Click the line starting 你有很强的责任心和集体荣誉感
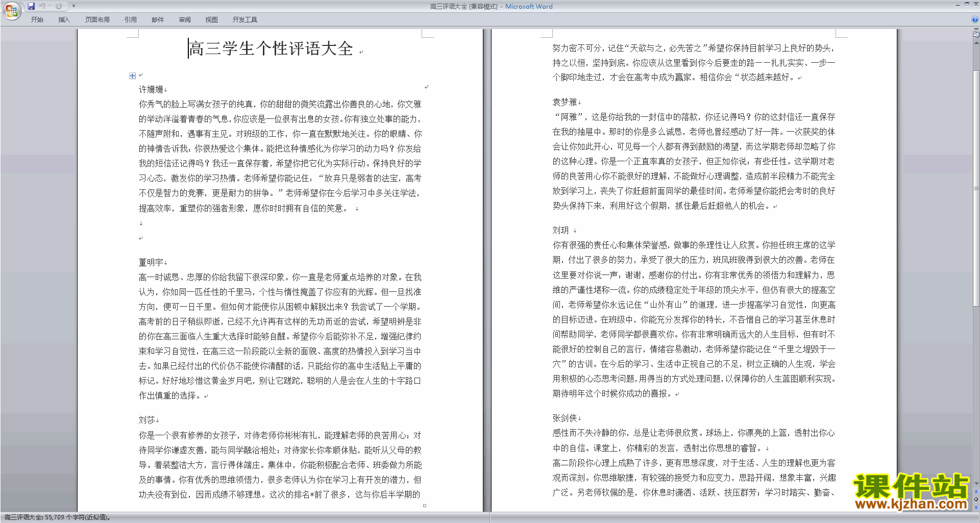The image size is (980, 523). [x=694, y=245]
